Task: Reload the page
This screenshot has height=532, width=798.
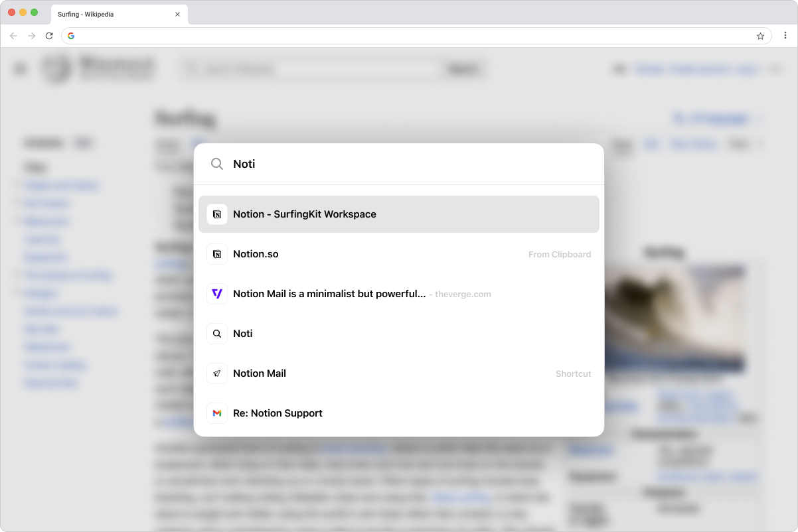Action: point(49,36)
